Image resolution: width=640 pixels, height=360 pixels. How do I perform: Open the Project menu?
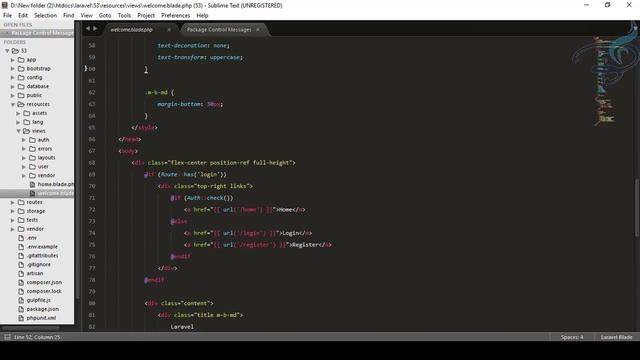[146, 16]
